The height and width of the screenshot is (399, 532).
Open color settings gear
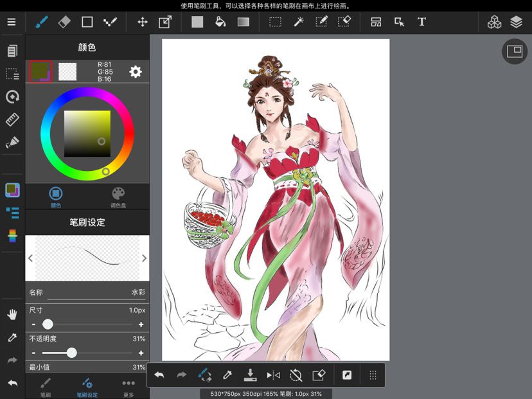pyautogui.click(x=136, y=71)
